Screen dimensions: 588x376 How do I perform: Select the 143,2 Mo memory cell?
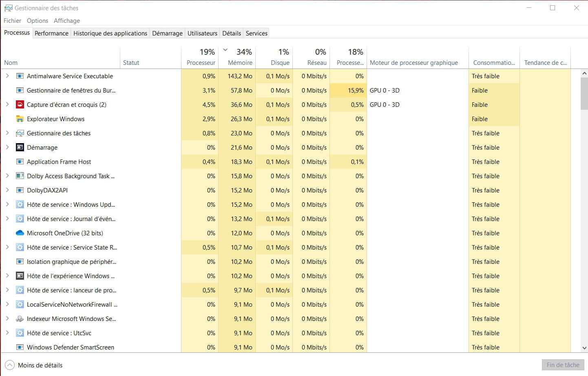237,76
